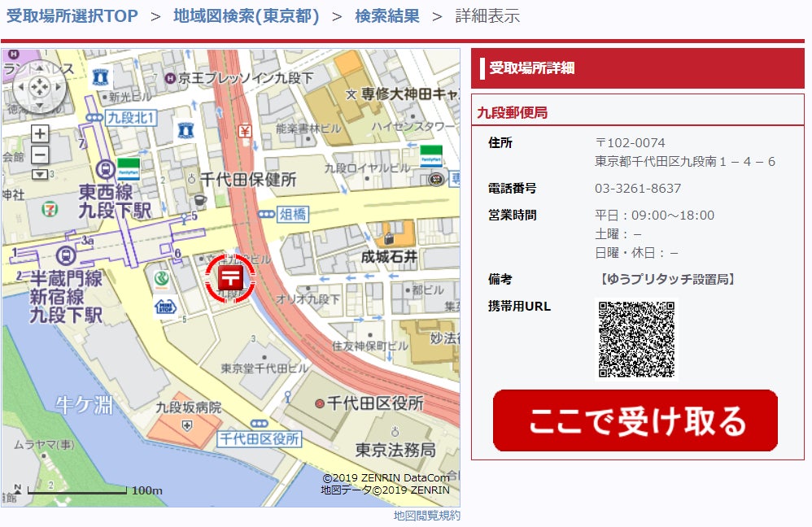Go to 受取場所選択TOP breadcrumb
The height and width of the screenshot is (527, 812).
tap(72, 16)
